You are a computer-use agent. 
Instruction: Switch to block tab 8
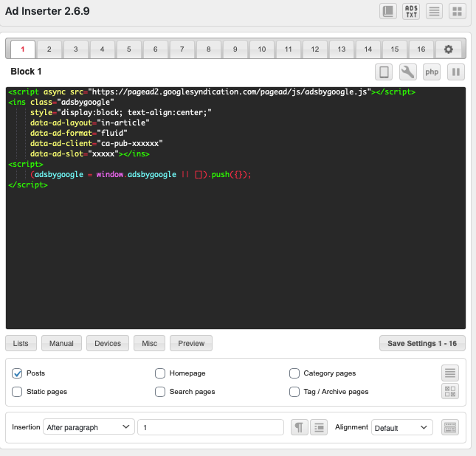[x=209, y=49]
